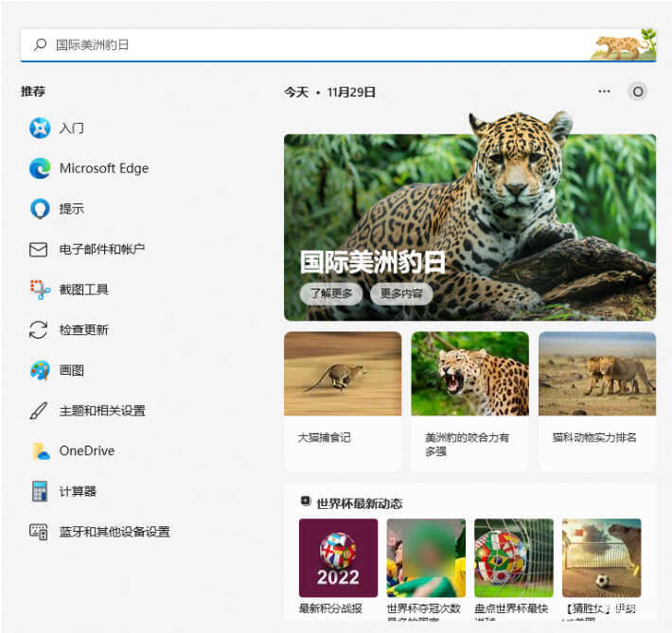This screenshot has height=633, width=672.
Task: Launch Microsoft Edge from recommended list
Action: (x=39, y=168)
